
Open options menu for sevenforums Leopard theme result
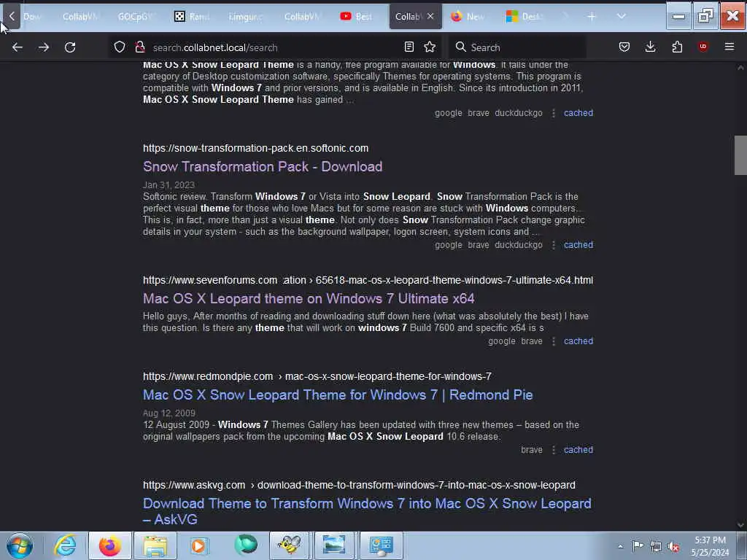click(x=554, y=341)
